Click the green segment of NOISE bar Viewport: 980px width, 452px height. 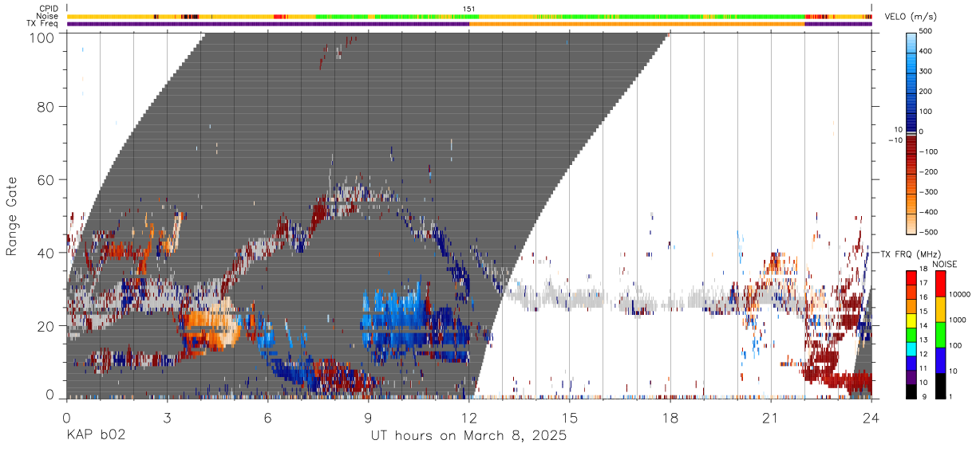coord(941,333)
